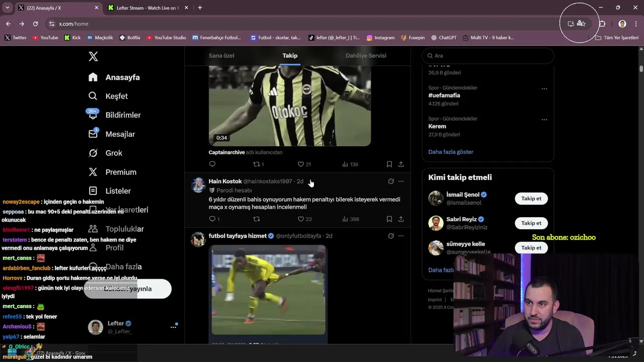Open Lefter account switcher menu dots

173,327
